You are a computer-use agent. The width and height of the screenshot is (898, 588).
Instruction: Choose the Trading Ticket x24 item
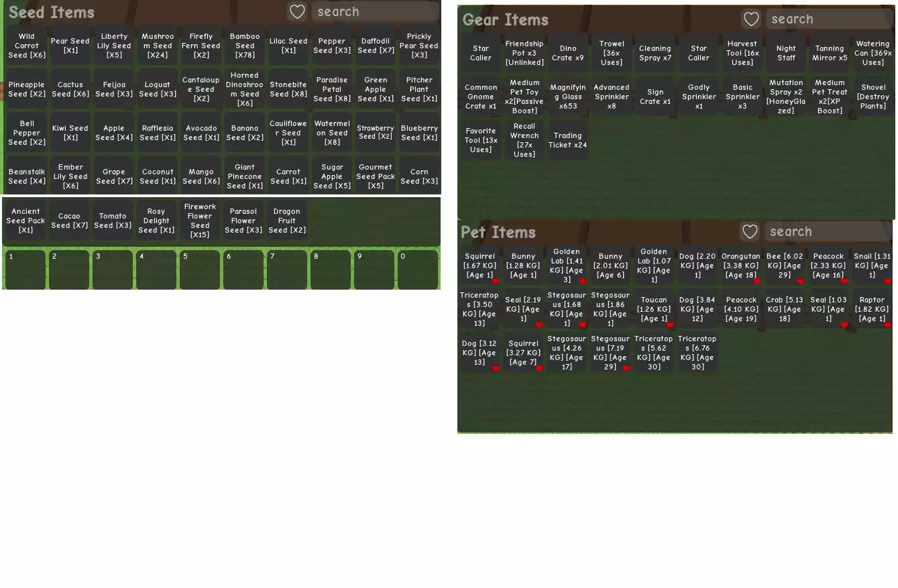coord(567,140)
